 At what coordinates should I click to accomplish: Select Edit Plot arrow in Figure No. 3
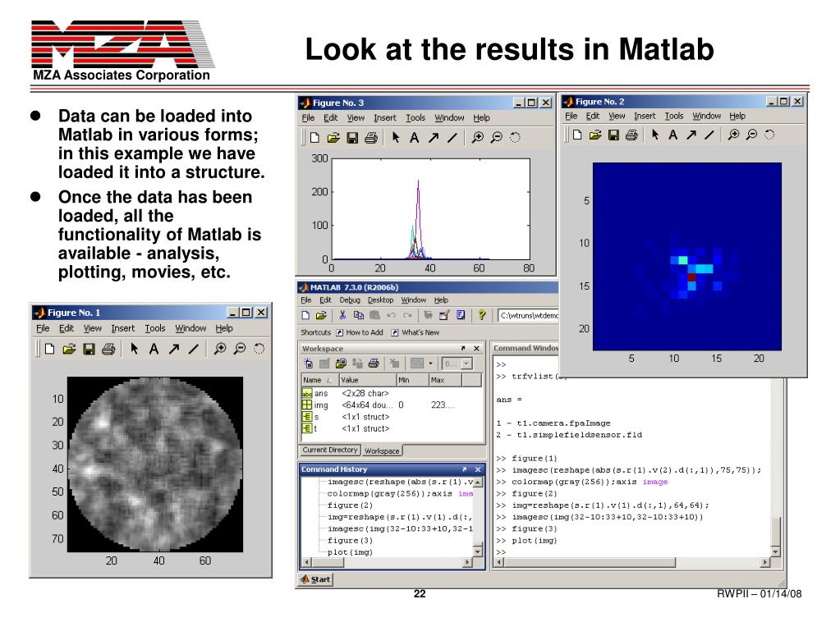click(x=396, y=138)
